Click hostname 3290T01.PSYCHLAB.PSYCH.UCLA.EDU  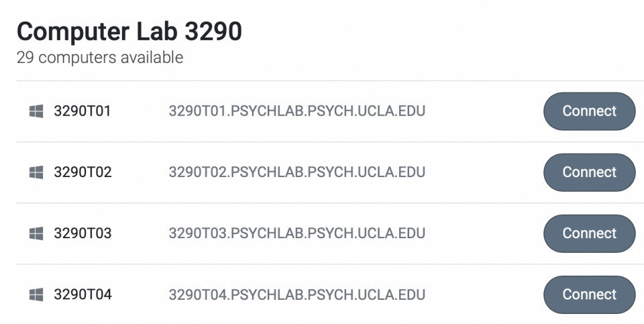click(297, 111)
